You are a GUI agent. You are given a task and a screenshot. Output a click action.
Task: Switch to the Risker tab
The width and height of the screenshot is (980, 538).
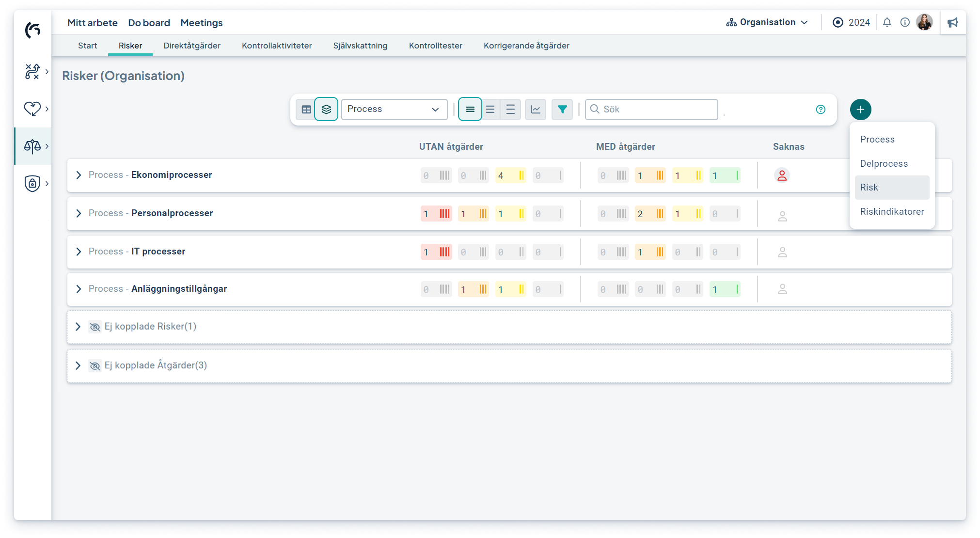(130, 46)
